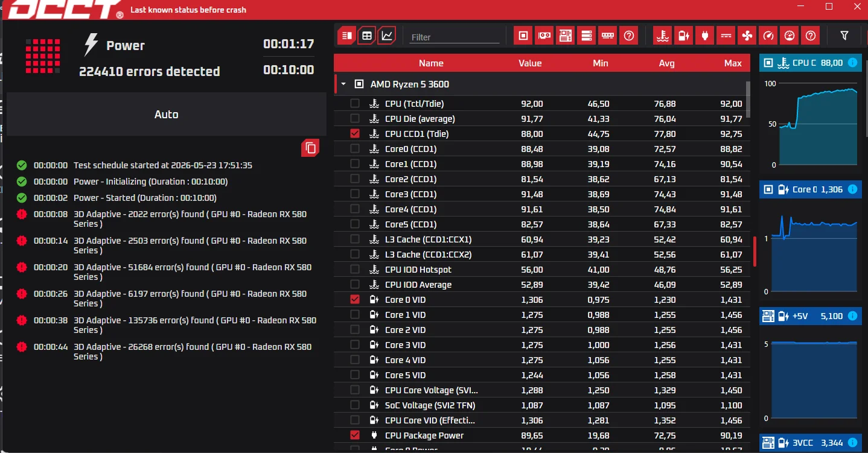868x453 pixels.
Task: Click the Core3 (CCD1) value 91,48
Action: tap(532, 194)
